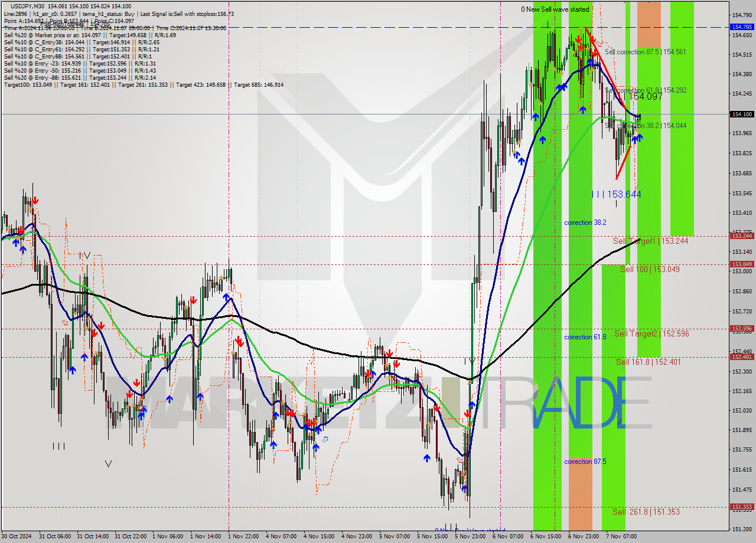Select 'Sell correction 38.2 | 154.044' label
This screenshot has height=543, width=756.
[646, 126]
